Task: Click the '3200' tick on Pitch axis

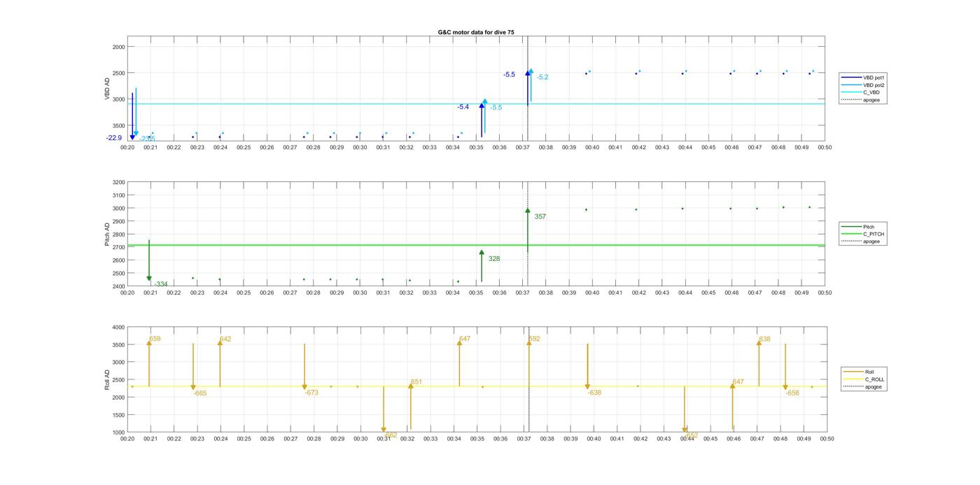Action: (x=118, y=182)
